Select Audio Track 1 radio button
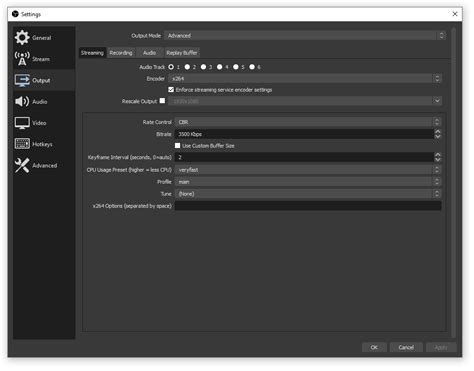 coord(171,67)
